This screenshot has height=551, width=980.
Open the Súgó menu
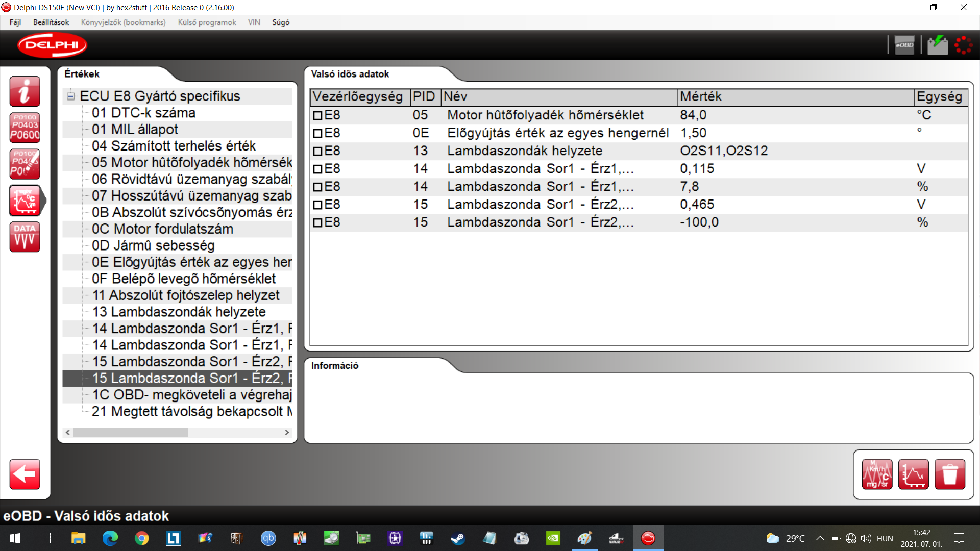(281, 22)
